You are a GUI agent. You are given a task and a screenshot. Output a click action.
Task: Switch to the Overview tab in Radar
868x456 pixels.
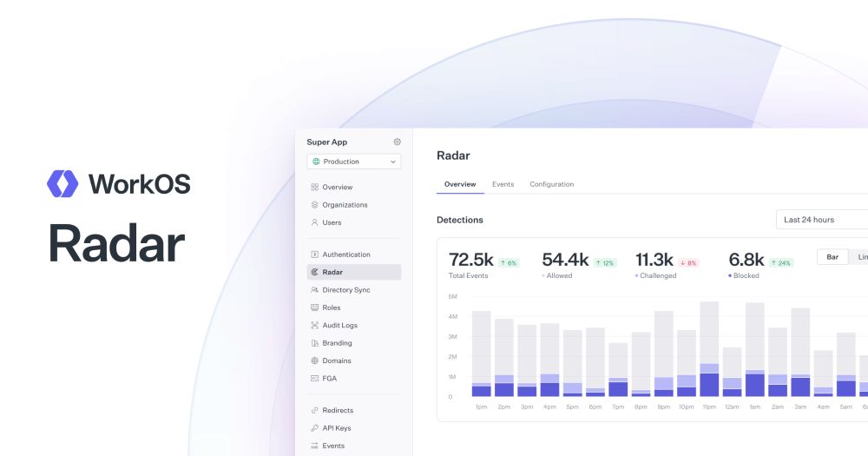pyautogui.click(x=460, y=184)
